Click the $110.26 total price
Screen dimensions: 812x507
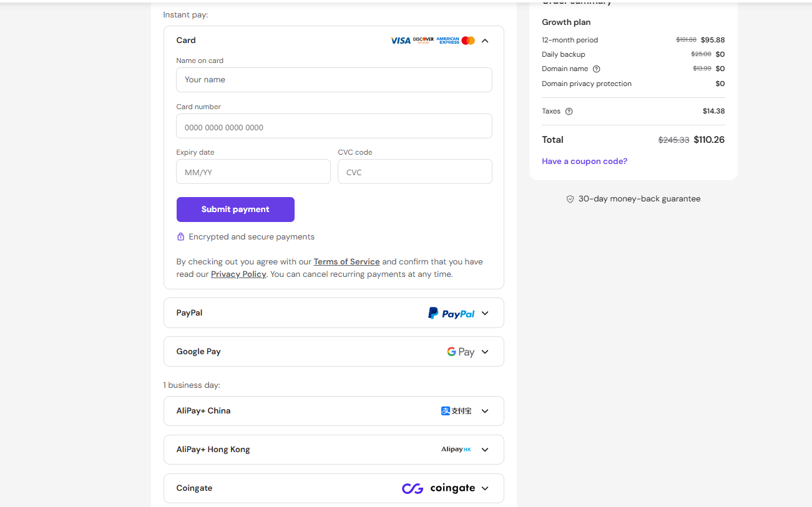(709, 140)
